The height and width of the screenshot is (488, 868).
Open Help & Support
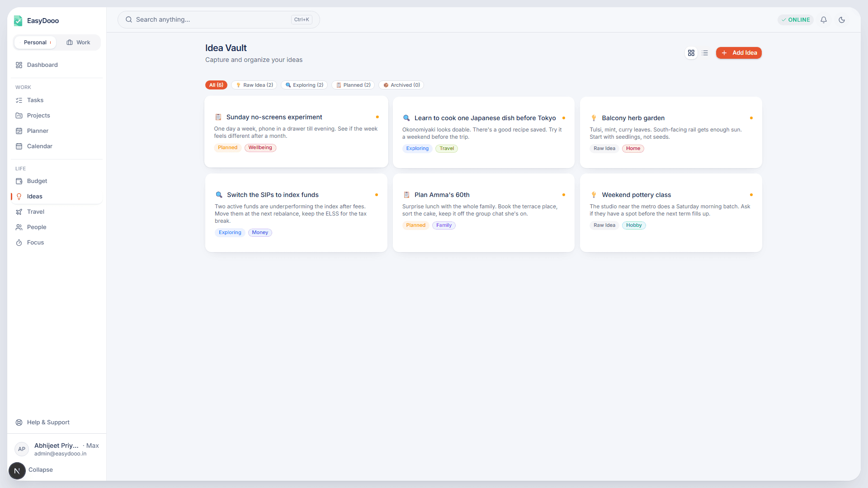pos(57,422)
